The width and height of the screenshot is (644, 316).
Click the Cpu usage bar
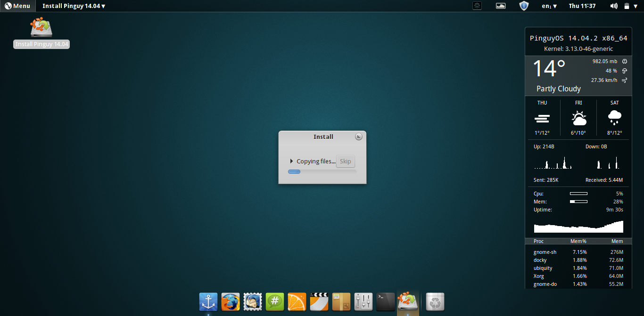coord(578,194)
